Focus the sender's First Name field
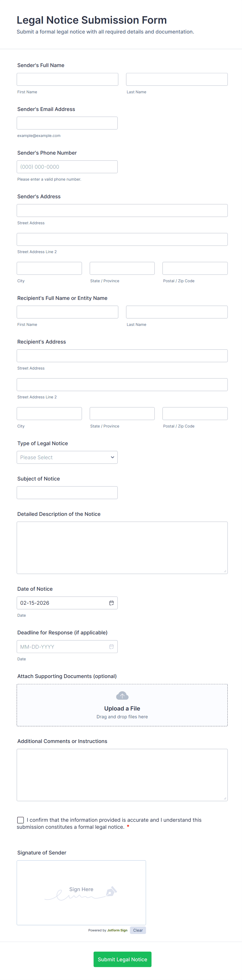This screenshot has width=242, height=980. (x=67, y=79)
